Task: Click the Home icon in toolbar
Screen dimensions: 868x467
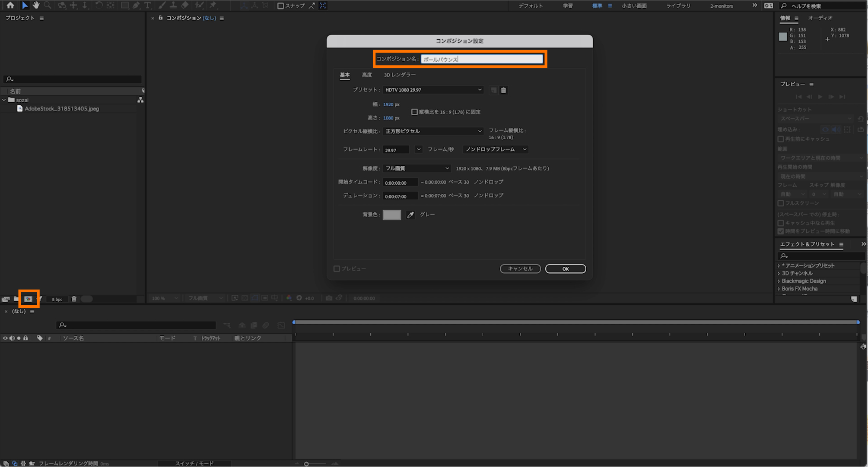Action: [x=10, y=5]
